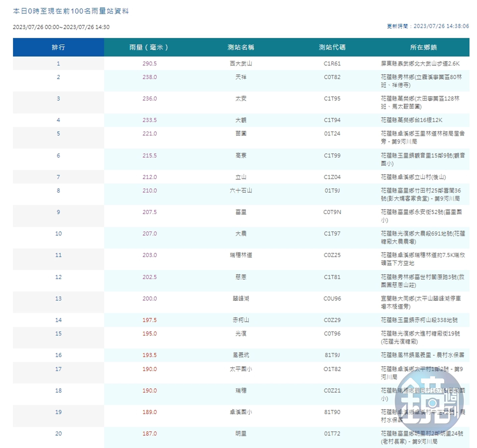Image resolution: width=477 pixels, height=448 pixels.
Task: Click station code 81T9J
Action: click(332, 355)
